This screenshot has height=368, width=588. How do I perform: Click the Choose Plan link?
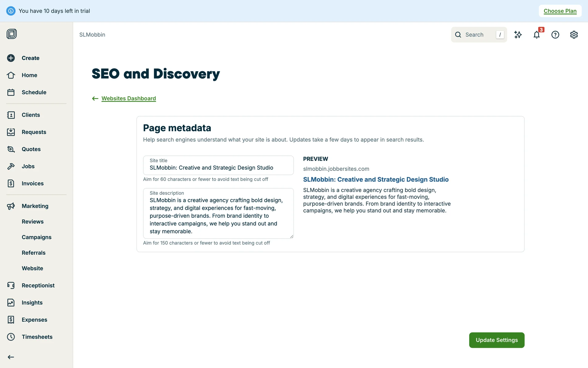(560, 11)
